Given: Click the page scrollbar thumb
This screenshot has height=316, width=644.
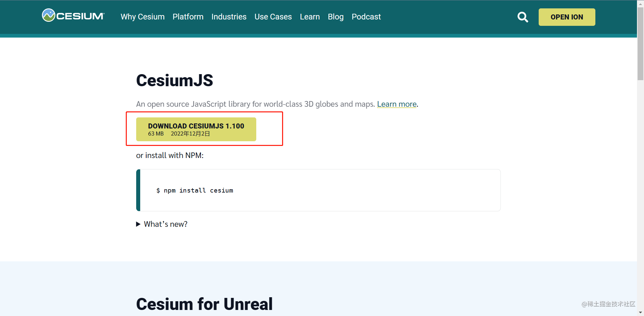Looking at the screenshot, I should point(640,44).
